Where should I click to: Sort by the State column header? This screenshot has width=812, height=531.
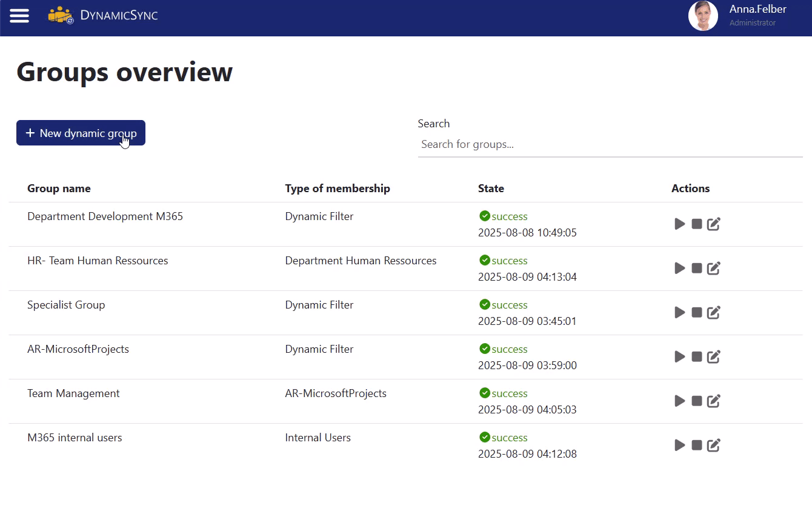pyautogui.click(x=491, y=189)
